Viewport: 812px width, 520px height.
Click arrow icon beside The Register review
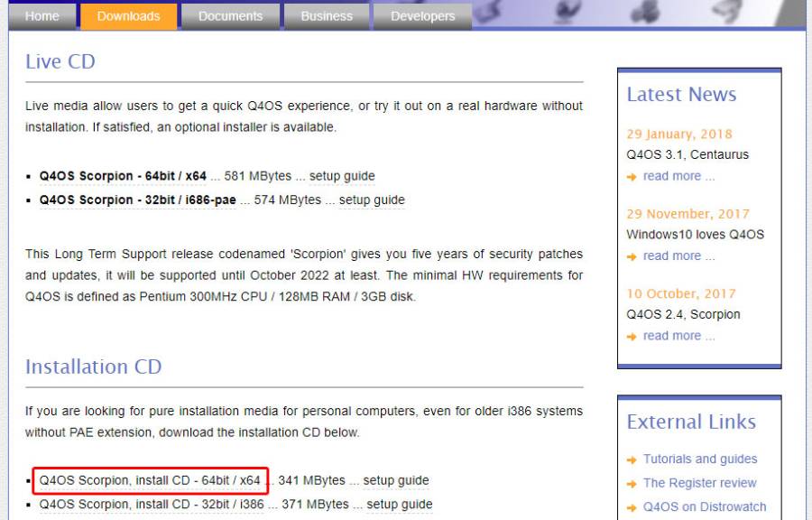click(632, 483)
